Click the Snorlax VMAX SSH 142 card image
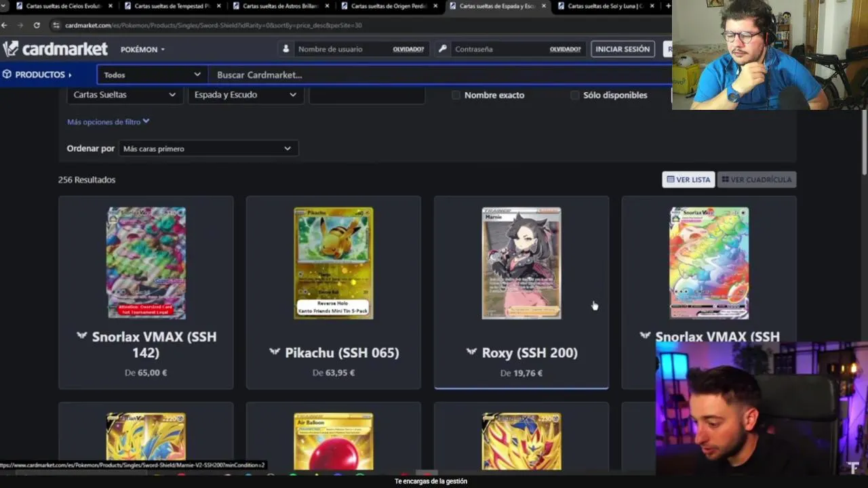 pos(146,263)
